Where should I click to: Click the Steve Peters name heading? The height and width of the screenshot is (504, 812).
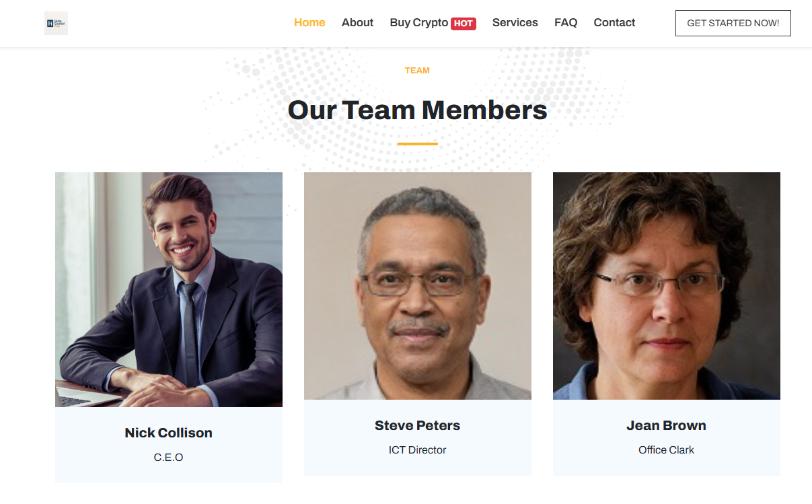[x=418, y=426]
